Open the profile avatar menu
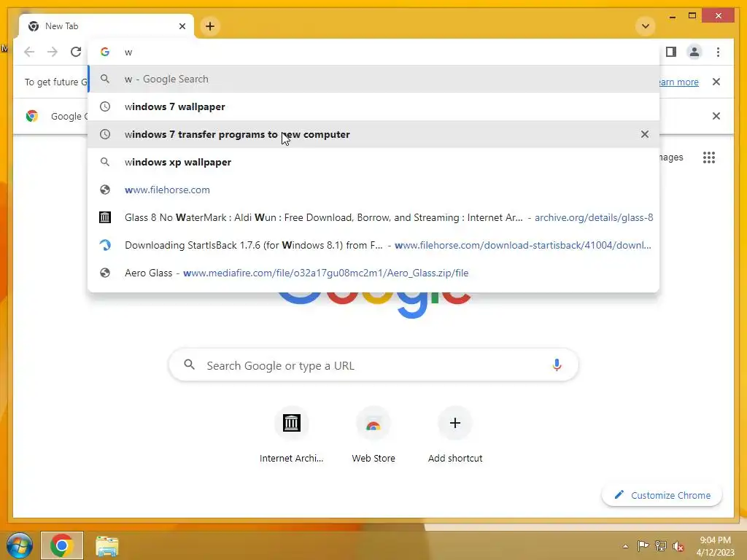This screenshot has width=747, height=560. 694,52
